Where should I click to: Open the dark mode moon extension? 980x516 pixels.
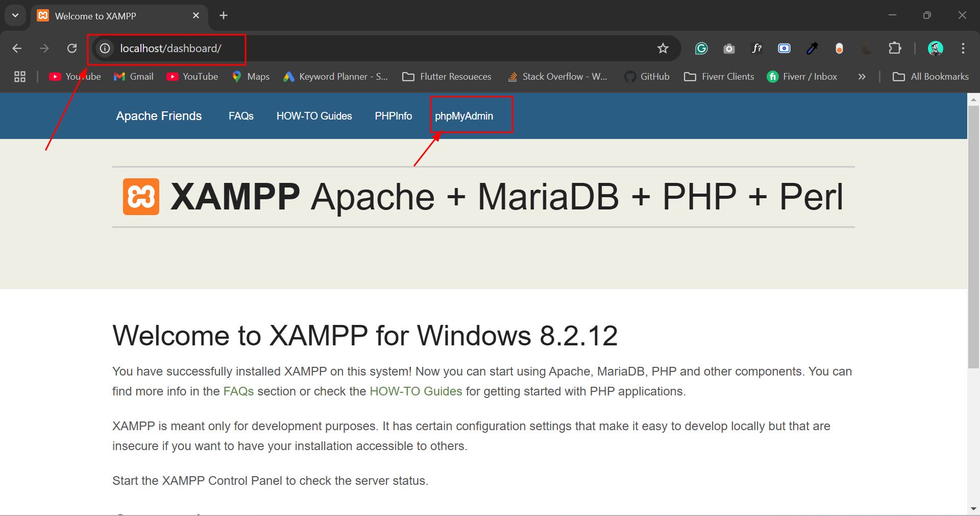pos(866,49)
